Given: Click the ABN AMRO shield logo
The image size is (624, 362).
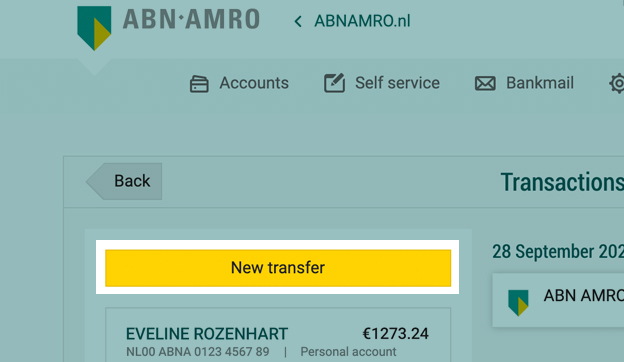Looking at the screenshot, I should [x=94, y=28].
